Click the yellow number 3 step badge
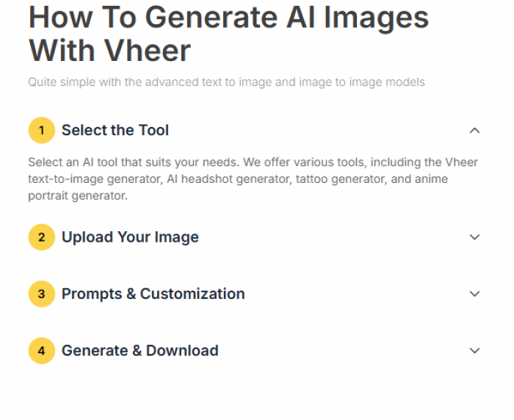514x420 pixels. click(x=41, y=294)
